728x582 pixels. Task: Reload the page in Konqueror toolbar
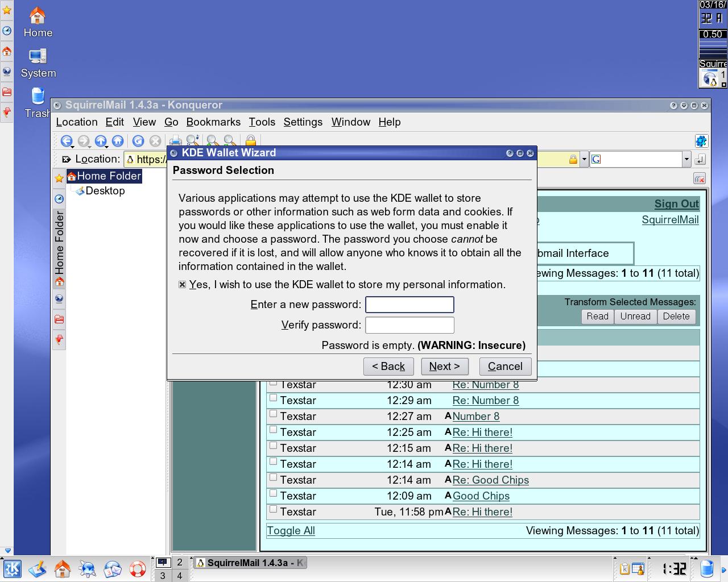click(x=138, y=141)
